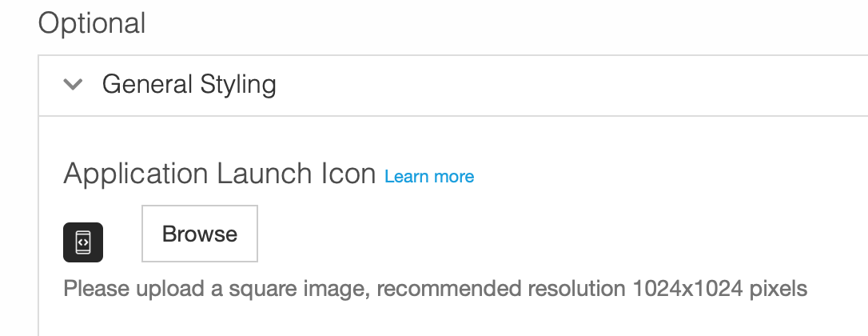Choose an icon file with Browse
The image size is (868, 336).
coord(200,234)
